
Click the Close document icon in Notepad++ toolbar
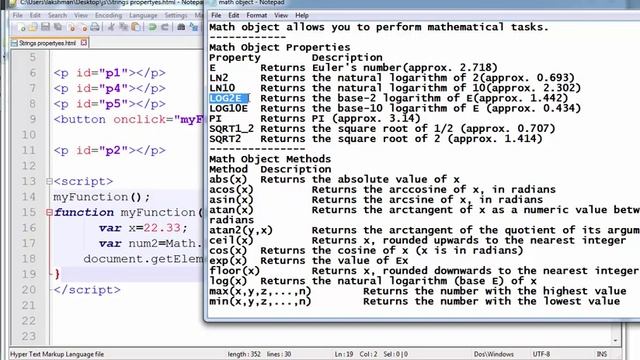tap(71, 27)
